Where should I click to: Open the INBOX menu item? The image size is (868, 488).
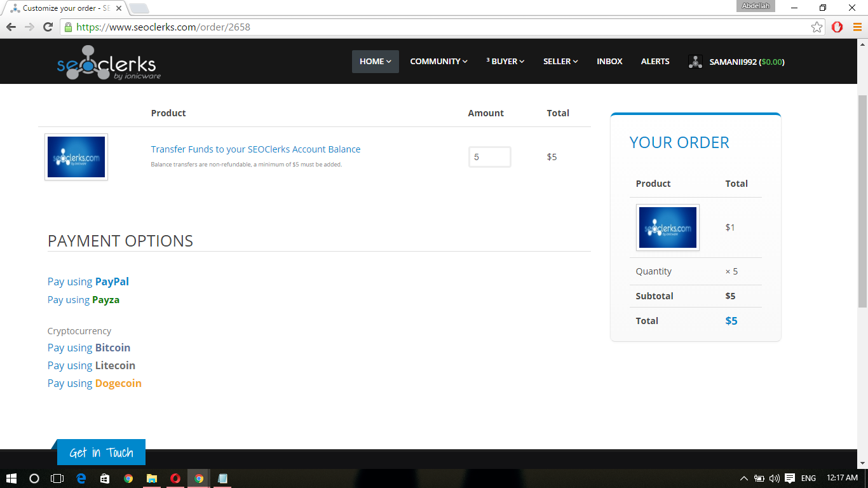coord(609,62)
